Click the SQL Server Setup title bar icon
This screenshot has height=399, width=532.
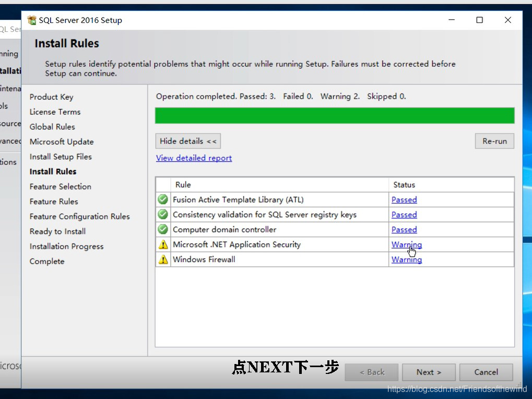(x=31, y=20)
